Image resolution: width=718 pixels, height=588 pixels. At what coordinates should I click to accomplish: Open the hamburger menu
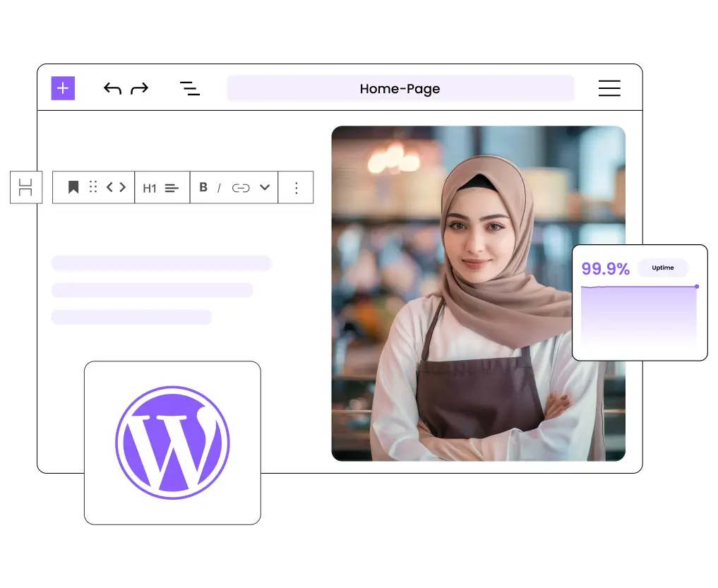pos(609,88)
